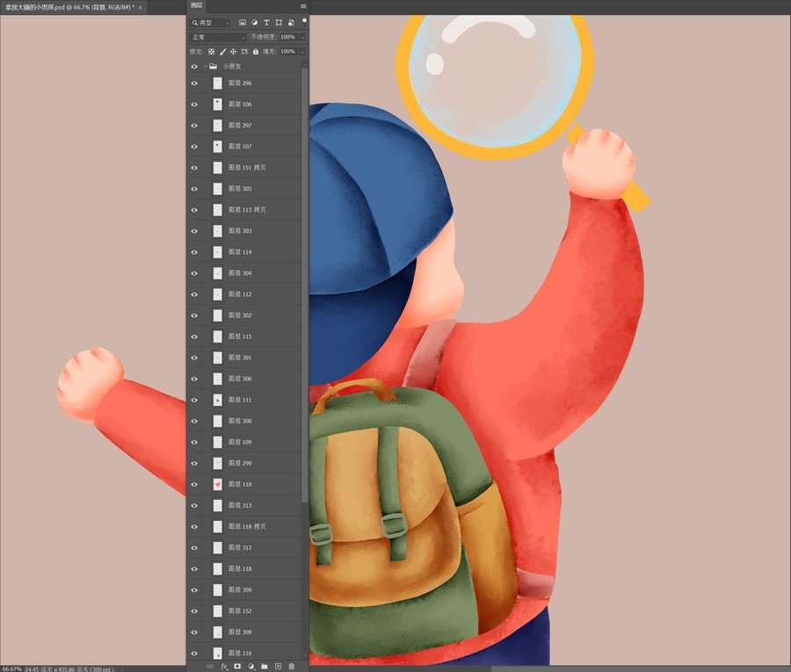Open the Layers panel menu icon
The image size is (791, 672).
point(303,6)
